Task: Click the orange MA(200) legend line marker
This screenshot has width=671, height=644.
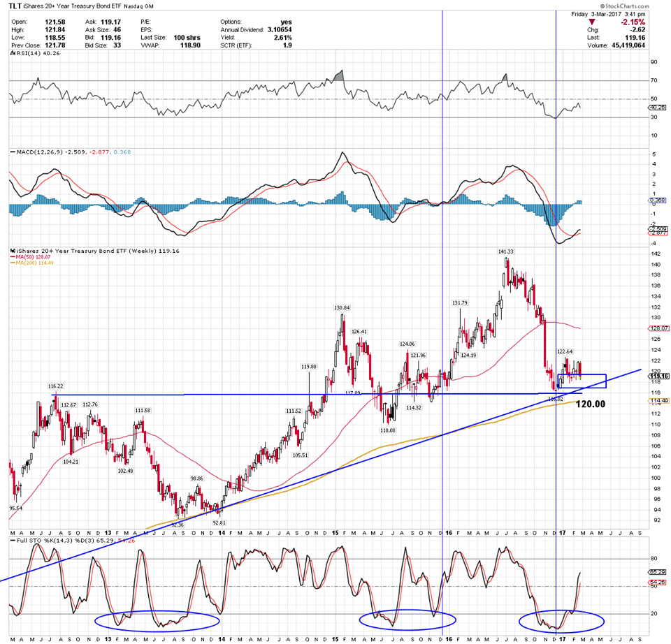Action: pos(13,263)
